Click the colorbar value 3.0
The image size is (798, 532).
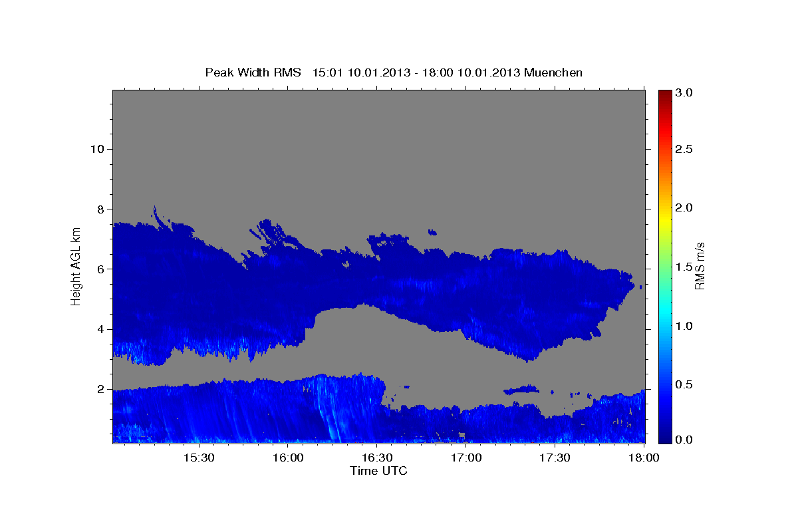point(684,92)
